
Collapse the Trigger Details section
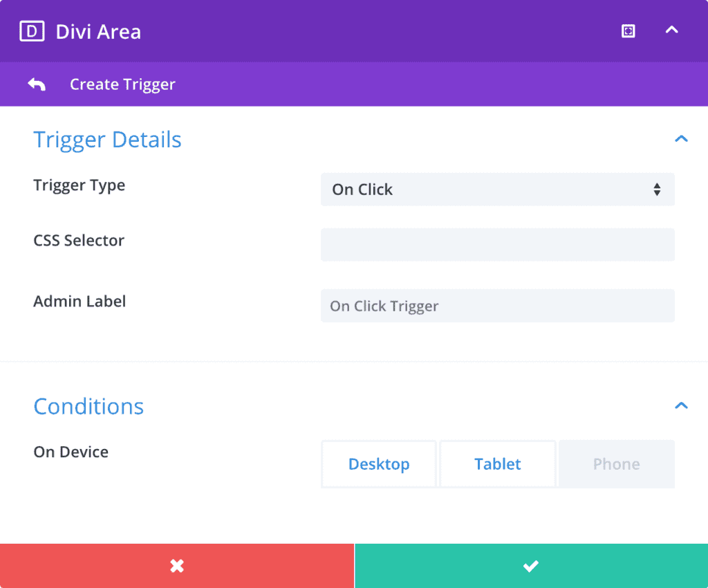pyautogui.click(x=681, y=138)
